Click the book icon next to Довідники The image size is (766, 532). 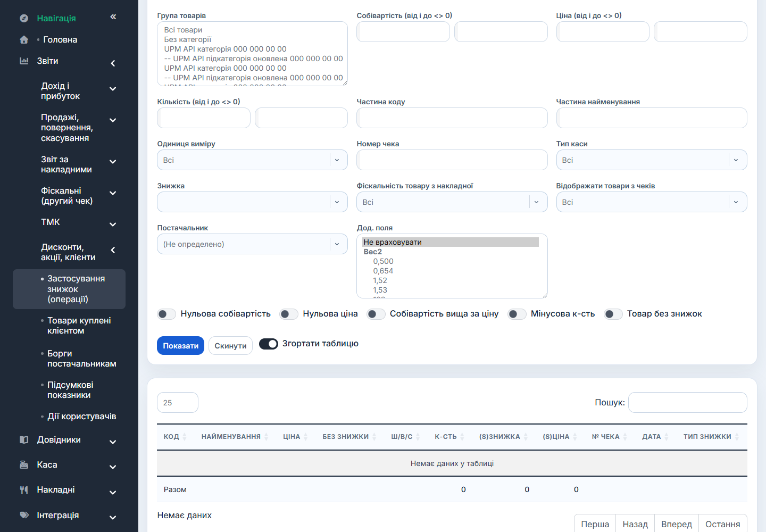point(24,439)
